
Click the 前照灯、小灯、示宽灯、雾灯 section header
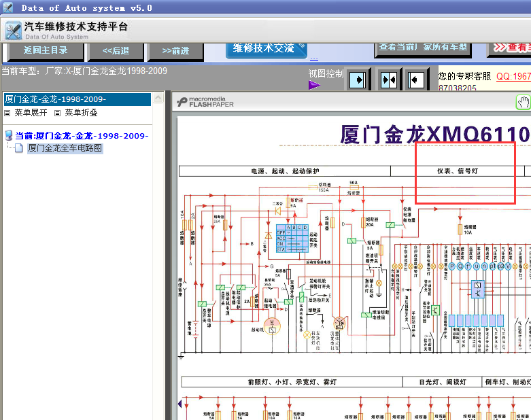pyautogui.click(x=292, y=382)
